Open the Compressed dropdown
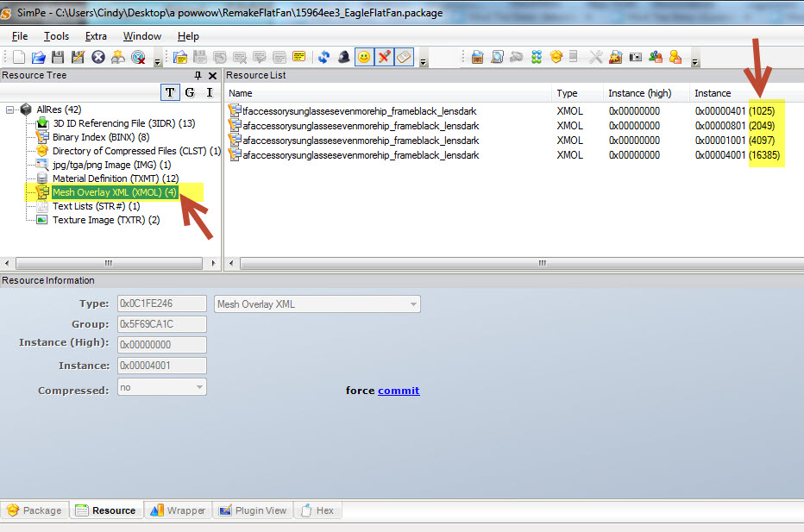 tap(200, 388)
